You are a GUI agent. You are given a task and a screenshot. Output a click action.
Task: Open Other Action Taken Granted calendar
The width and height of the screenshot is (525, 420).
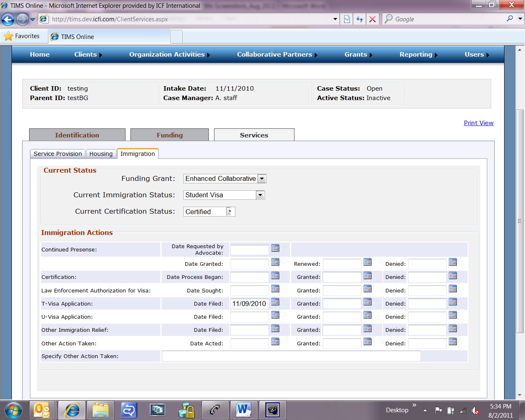pyautogui.click(x=367, y=342)
